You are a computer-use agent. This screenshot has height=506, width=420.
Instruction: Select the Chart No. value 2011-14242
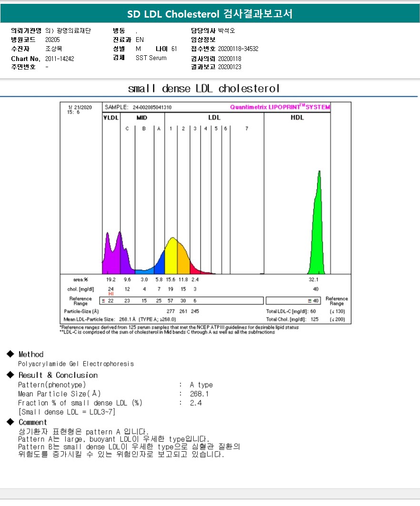pyautogui.click(x=60, y=59)
